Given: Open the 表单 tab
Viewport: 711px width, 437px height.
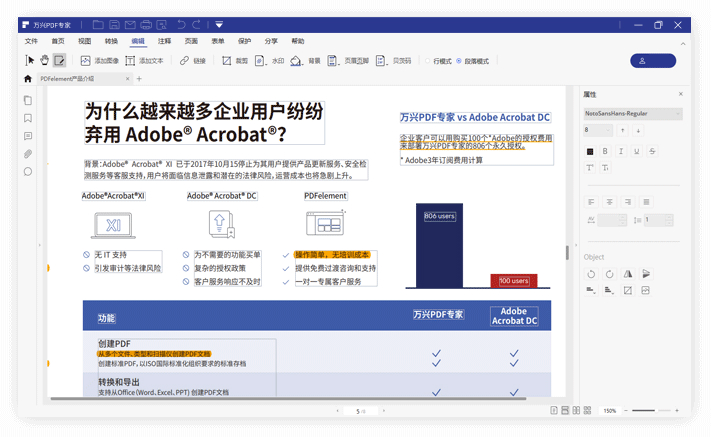Looking at the screenshot, I should tap(218, 41).
